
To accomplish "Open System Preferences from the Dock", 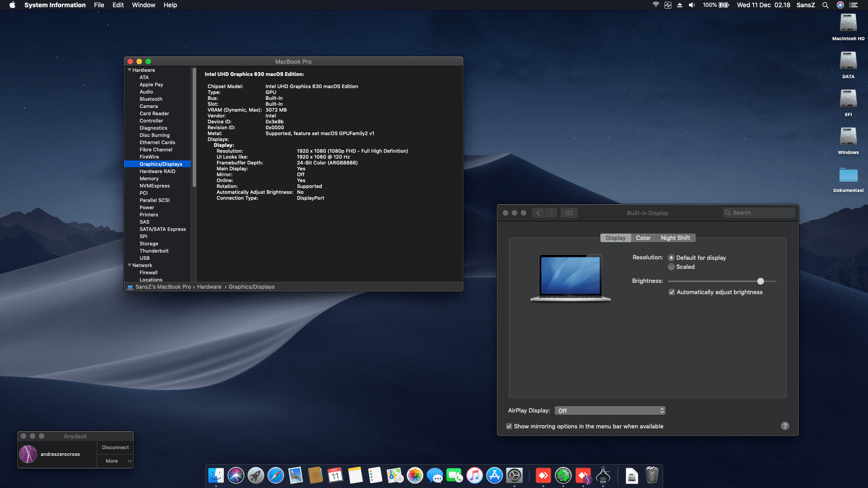I will click(x=515, y=475).
